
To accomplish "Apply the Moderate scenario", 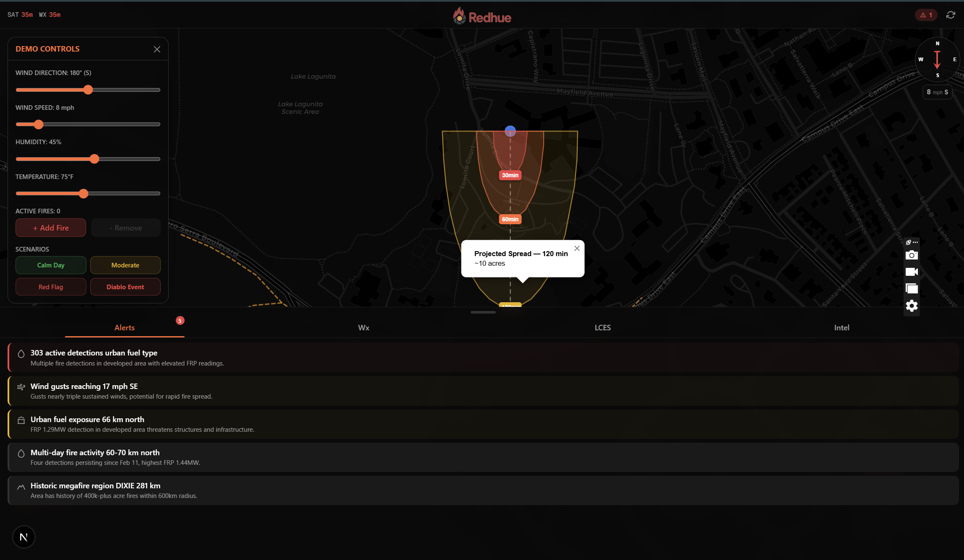I will (125, 265).
